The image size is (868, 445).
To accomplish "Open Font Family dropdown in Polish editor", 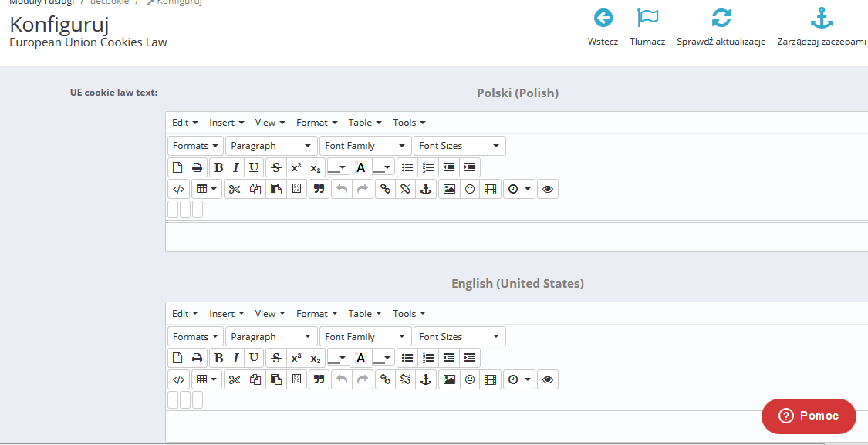I will pyautogui.click(x=366, y=146).
